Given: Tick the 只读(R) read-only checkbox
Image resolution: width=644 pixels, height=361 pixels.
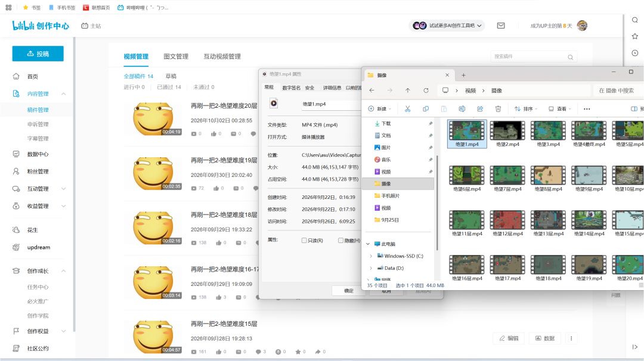Looking at the screenshot, I should pos(304,241).
